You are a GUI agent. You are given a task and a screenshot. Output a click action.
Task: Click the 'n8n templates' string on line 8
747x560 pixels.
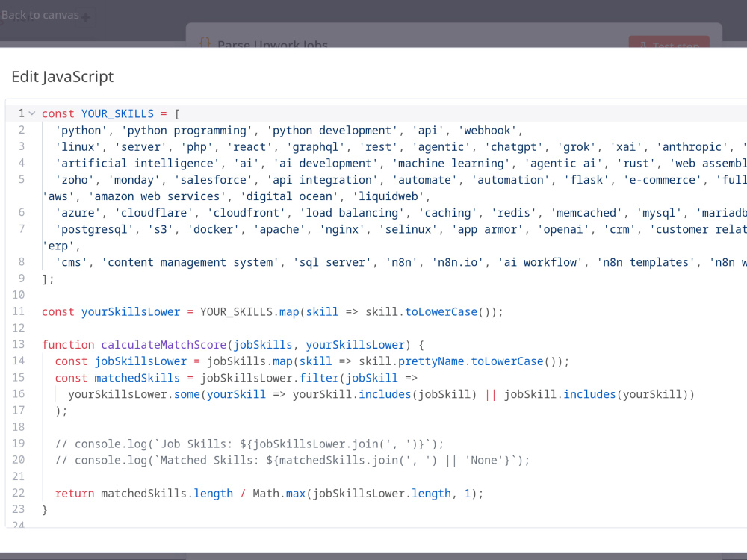point(646,262)
